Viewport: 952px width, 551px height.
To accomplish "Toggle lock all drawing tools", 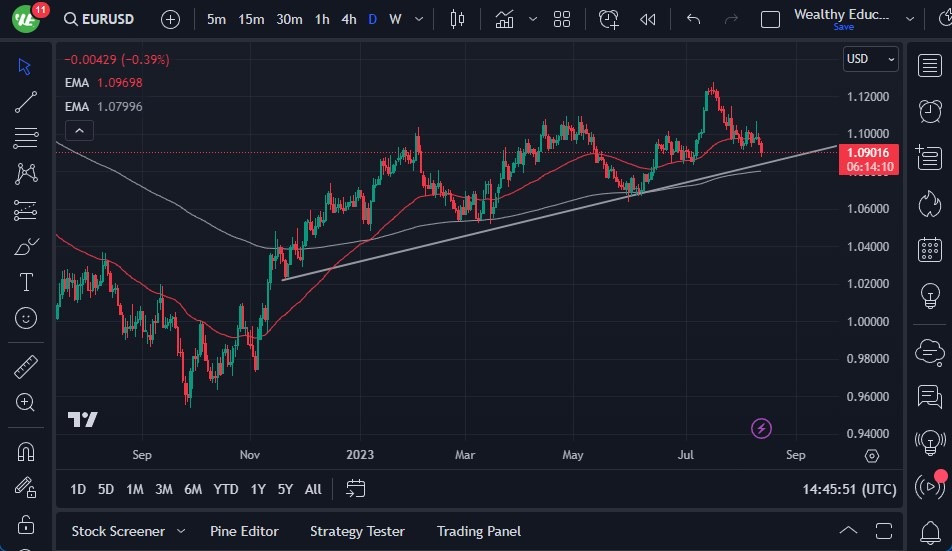I will click(26, 524).
